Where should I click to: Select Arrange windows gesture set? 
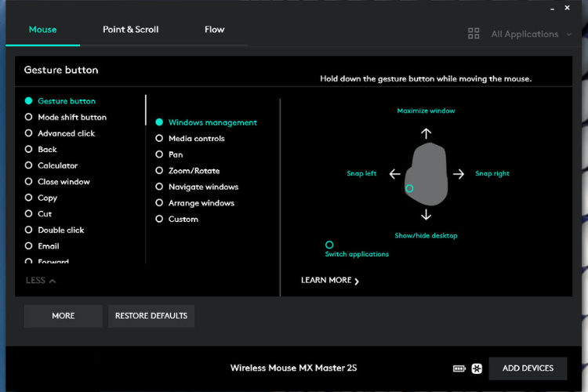tap(195, 203)
